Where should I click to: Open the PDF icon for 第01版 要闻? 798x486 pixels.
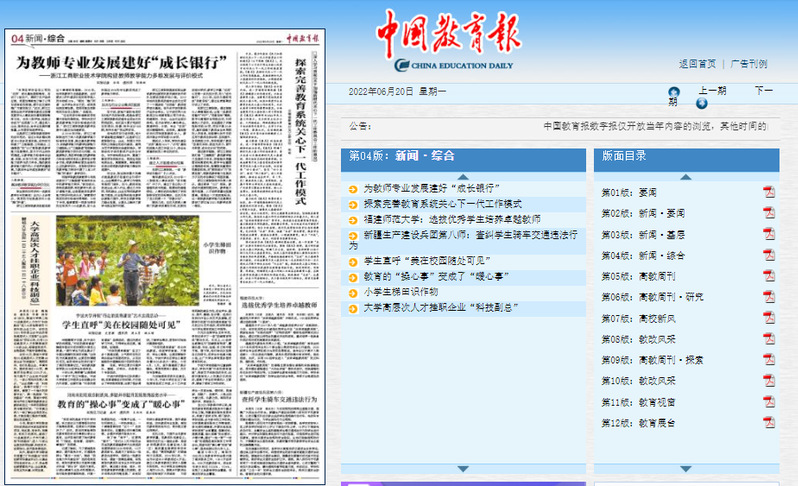tap(769, 192)
